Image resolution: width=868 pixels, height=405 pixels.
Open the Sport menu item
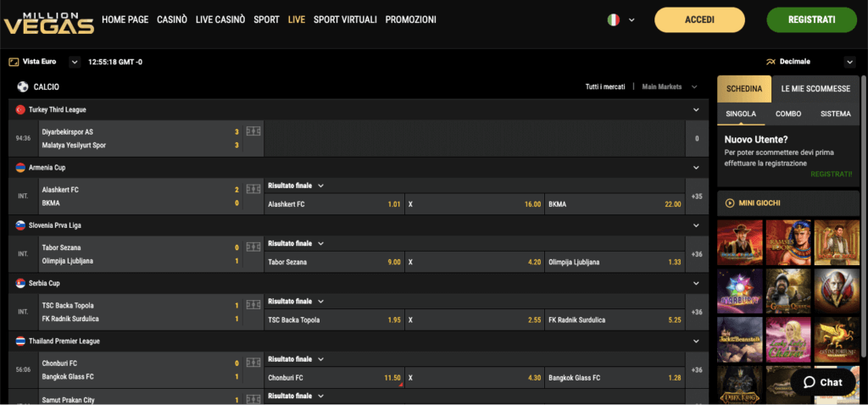[x=266, y=19]
